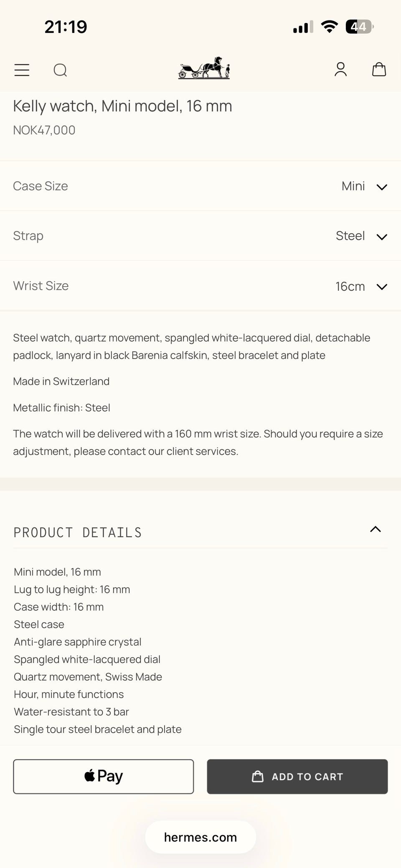Tap the NOK47,000 price text

[x=44, y=130]
